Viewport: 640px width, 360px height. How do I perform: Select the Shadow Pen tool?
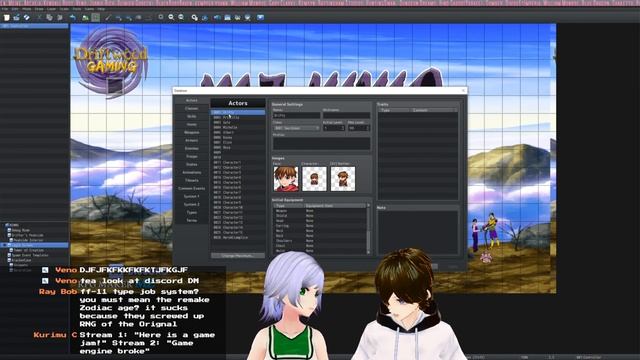149,18
